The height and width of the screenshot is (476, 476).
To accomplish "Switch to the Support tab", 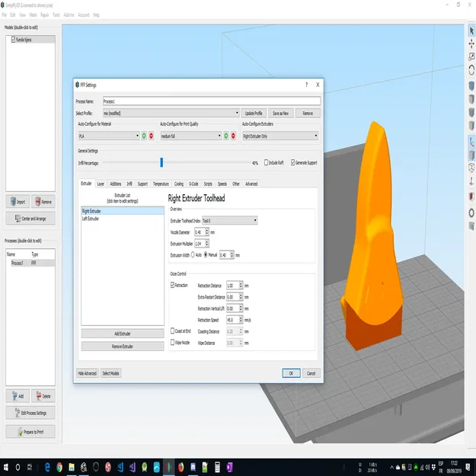I will (x=142, y=184).
